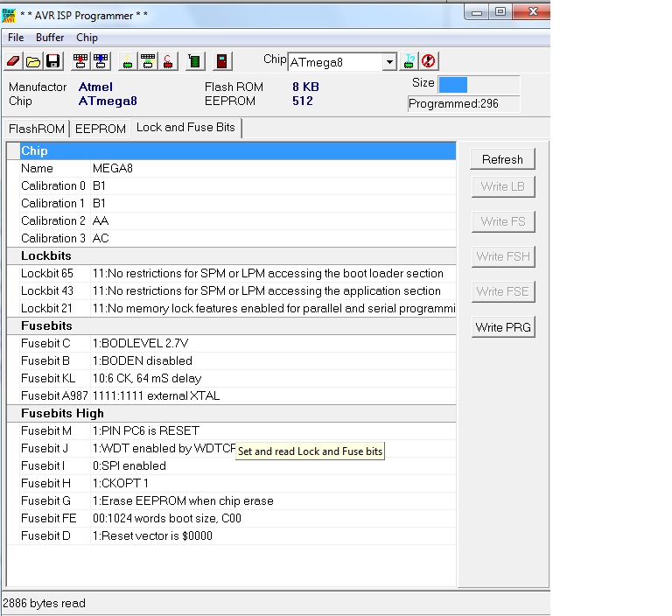Click the Atmel manufacturer value
Screen dimensions: 672x616
point(95,87)
